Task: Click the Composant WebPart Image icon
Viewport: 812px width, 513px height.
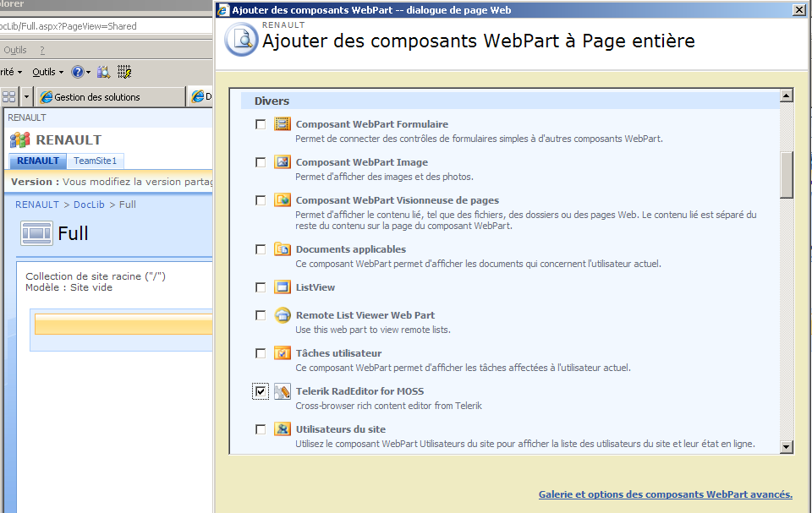Action: 283,162
